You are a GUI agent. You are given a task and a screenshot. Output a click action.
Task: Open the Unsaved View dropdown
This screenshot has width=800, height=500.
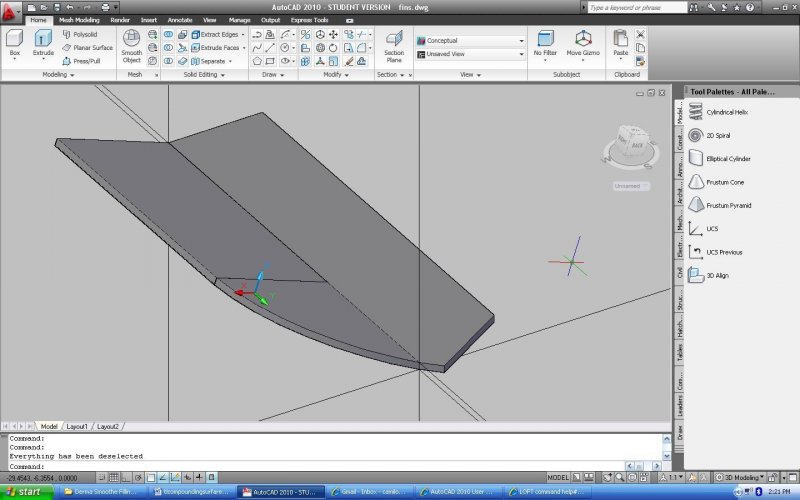coord(470,54)
